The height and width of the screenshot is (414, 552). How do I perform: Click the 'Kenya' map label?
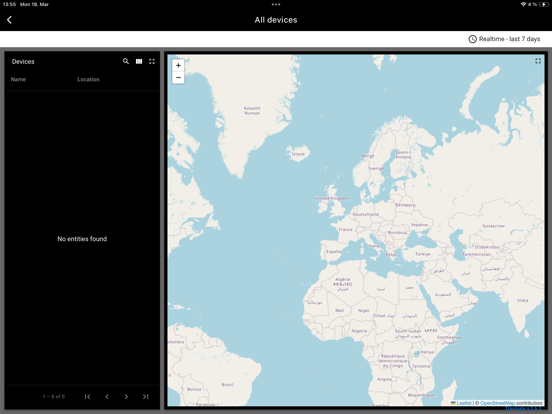tap(427, 352)
